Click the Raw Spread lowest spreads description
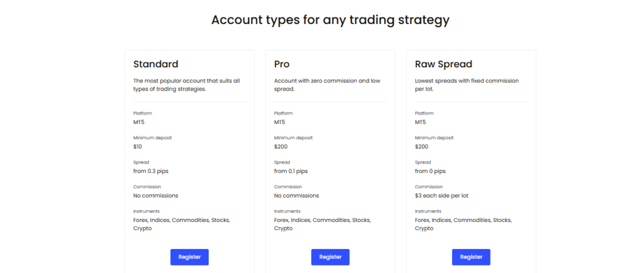This screenshot has height=273, width=644. point(467,85)
